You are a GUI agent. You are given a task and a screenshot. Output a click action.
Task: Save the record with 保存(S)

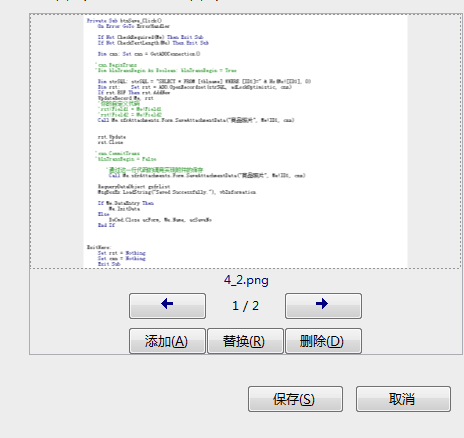pyautogui.click(x=295, y=399)
